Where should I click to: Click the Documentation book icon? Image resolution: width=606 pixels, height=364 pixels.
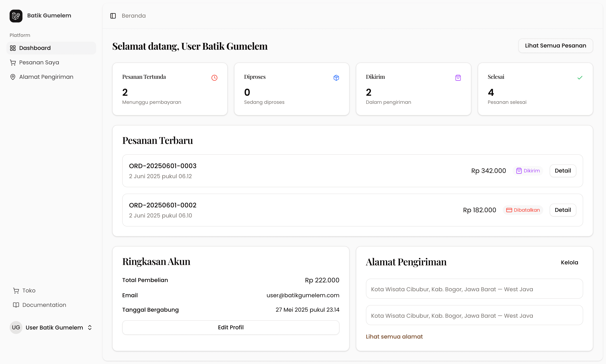[16, 305]
